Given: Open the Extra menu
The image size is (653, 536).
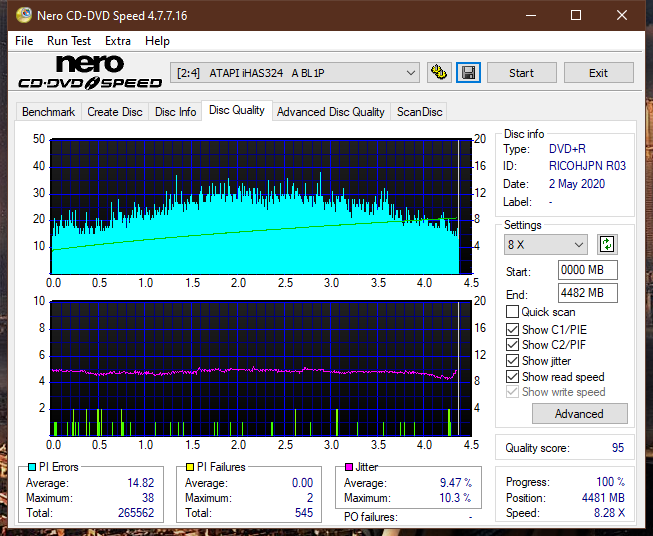Looking at the screenshot, I should click(118, 41).
